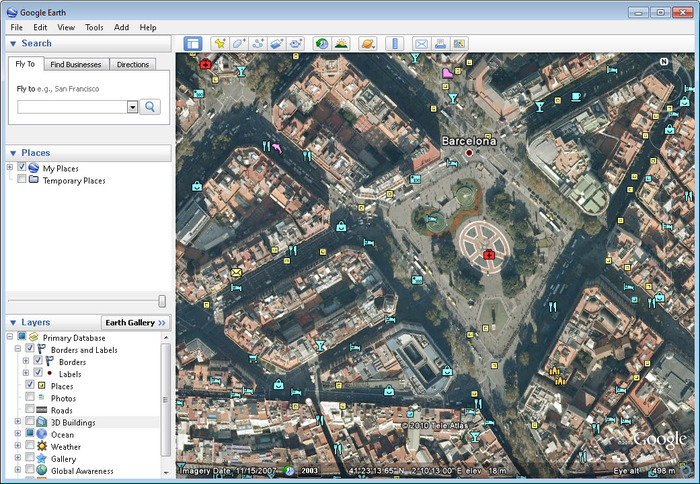Click the Email toolbar icon
Viewport: 700px width, 484px height.
tap(421, 44)
